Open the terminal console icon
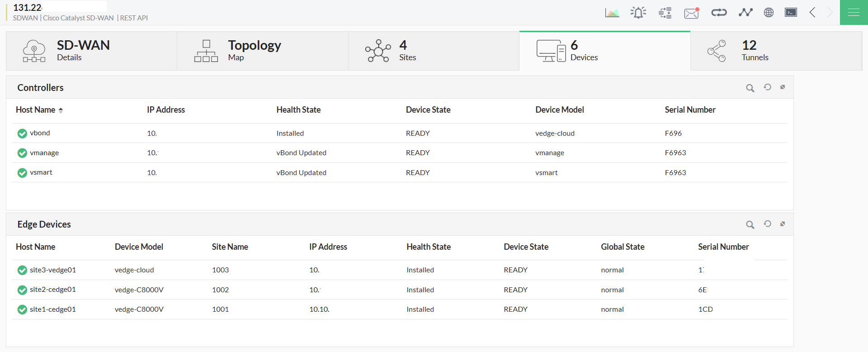868x352 pixels. [x=791, y=13]
